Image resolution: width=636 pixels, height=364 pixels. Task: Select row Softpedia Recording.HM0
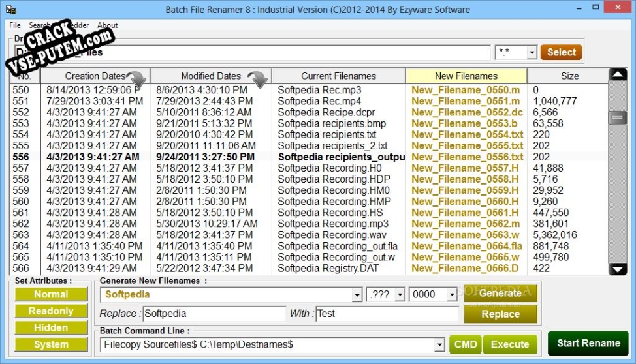[308, 190]
